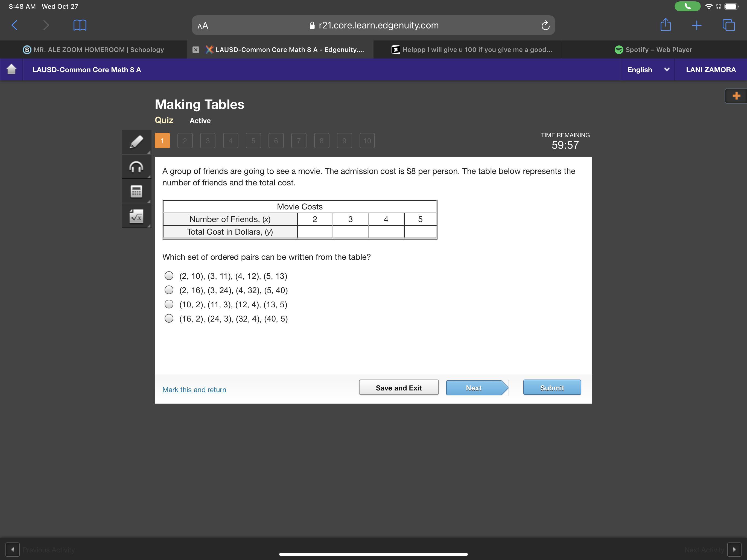Open the square root equation tool
Image resolution: width=747 pixels, height=560 pixels.
136,216
